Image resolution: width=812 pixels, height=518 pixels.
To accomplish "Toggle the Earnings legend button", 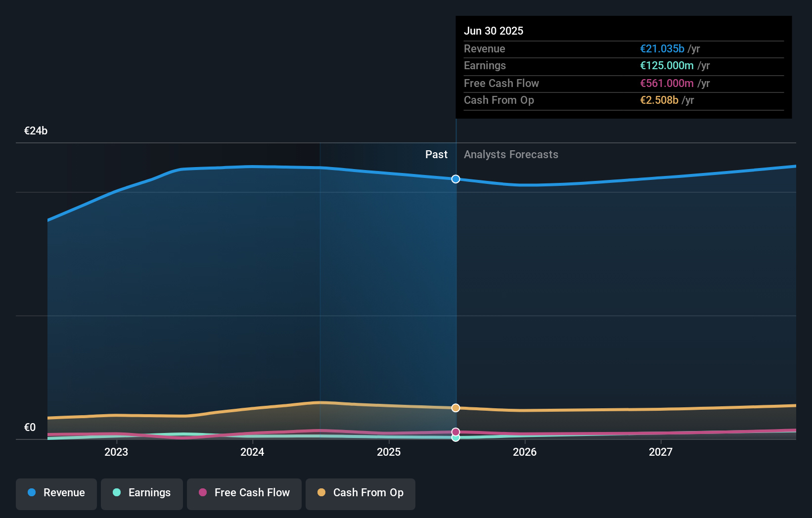I will [x=142, y=494].
